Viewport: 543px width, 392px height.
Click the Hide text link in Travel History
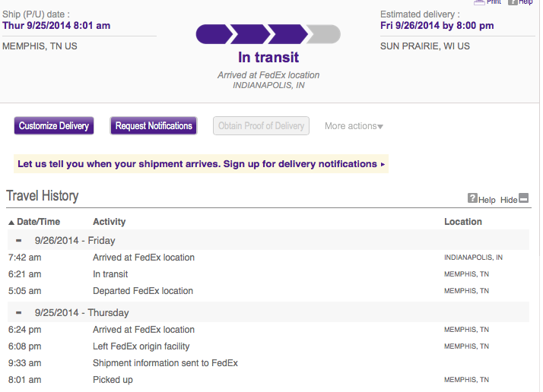[x=509, y=200]
